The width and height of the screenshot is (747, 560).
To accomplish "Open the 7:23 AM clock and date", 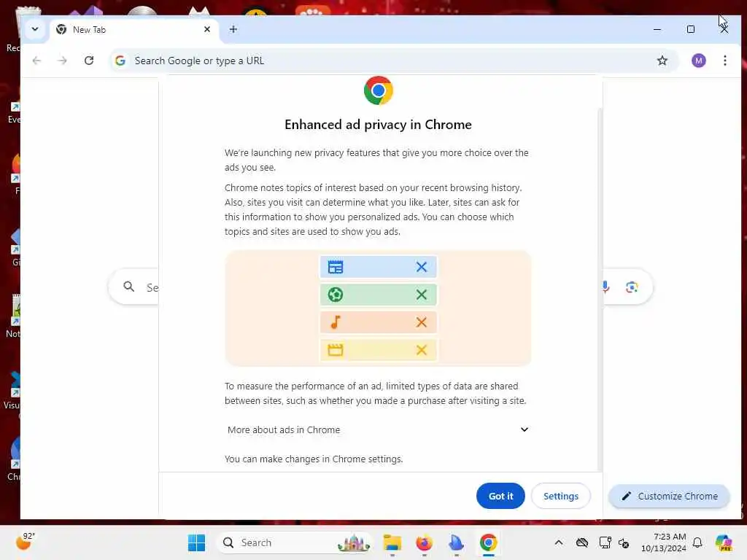I will 663,542.
